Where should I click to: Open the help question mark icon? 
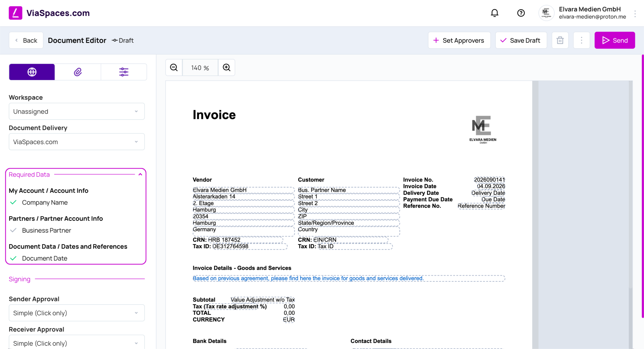tap(521, 13)
